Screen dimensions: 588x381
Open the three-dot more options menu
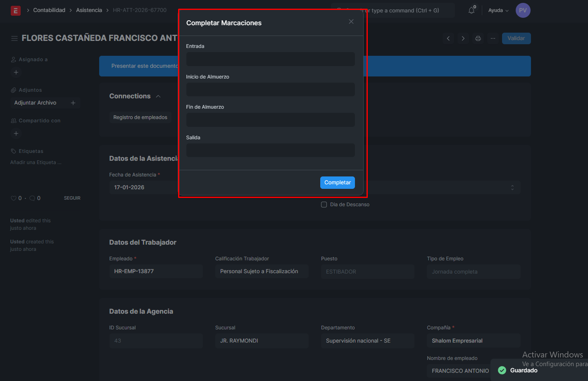493,38
